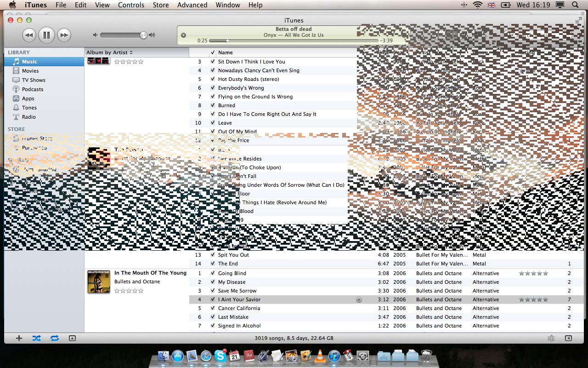Open the Wi-Fi status menu
Screen dimensions: 588x368
click(x=478, y=5)
